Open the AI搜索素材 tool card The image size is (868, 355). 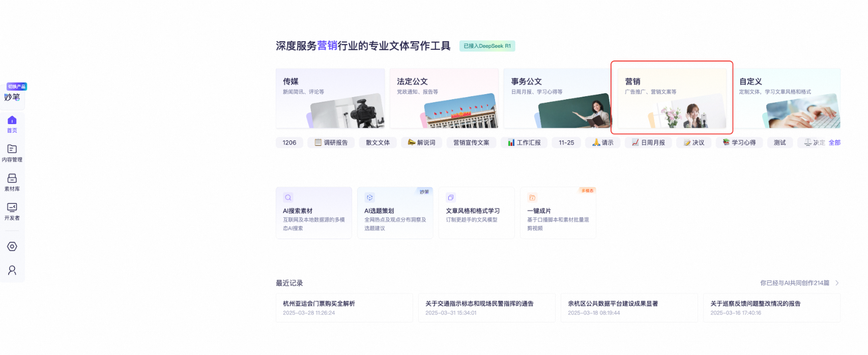coord(314,213)
